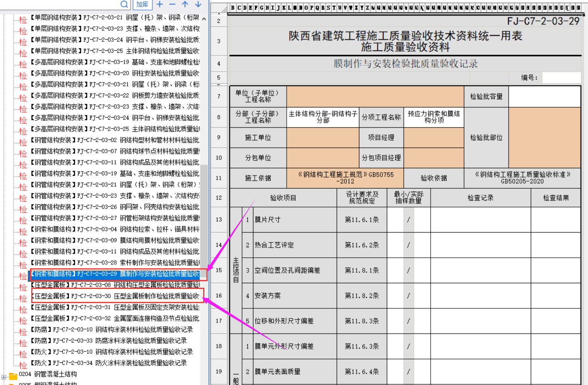Open 【多高层钢结构安装】FJ-C7-2-03-21 钢屋架 item
Screen dimensions: 588x385
tap(115, 84)
